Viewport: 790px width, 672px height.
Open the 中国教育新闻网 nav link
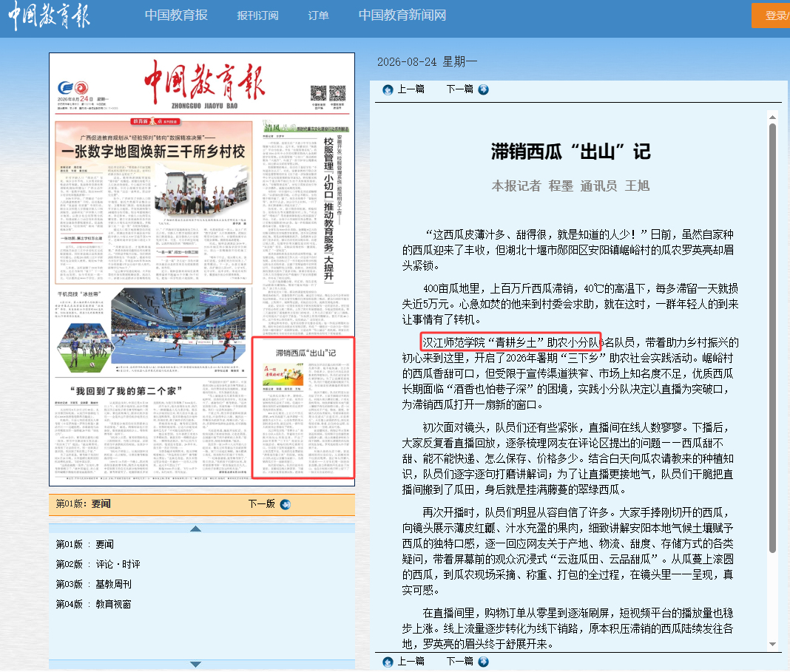tap(402, 15)
